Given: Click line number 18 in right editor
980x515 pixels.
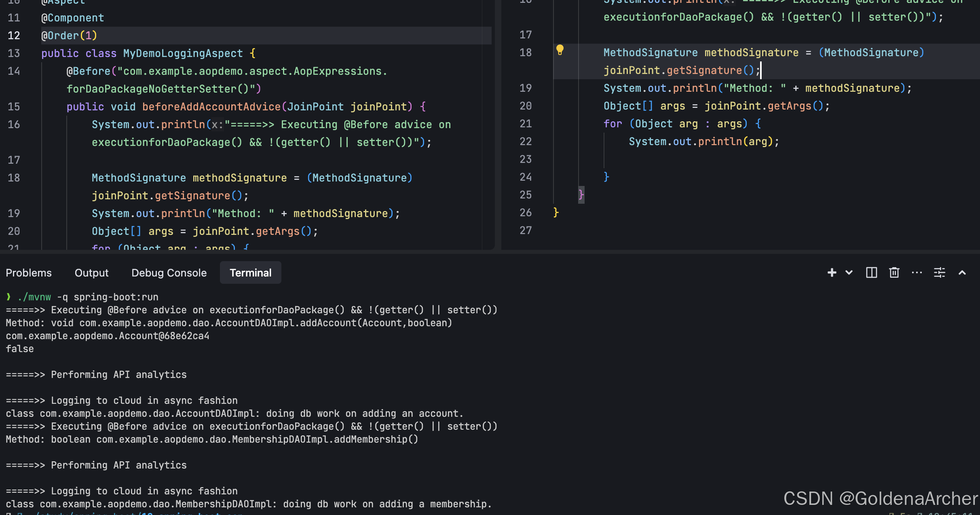Looking at the screenshot, I should click(525, 53).
